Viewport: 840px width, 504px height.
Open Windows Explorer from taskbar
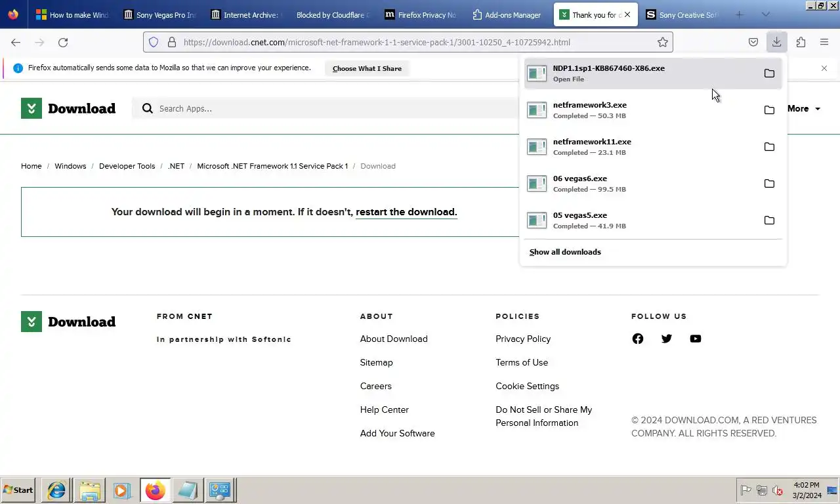click(x=89, y=490)
